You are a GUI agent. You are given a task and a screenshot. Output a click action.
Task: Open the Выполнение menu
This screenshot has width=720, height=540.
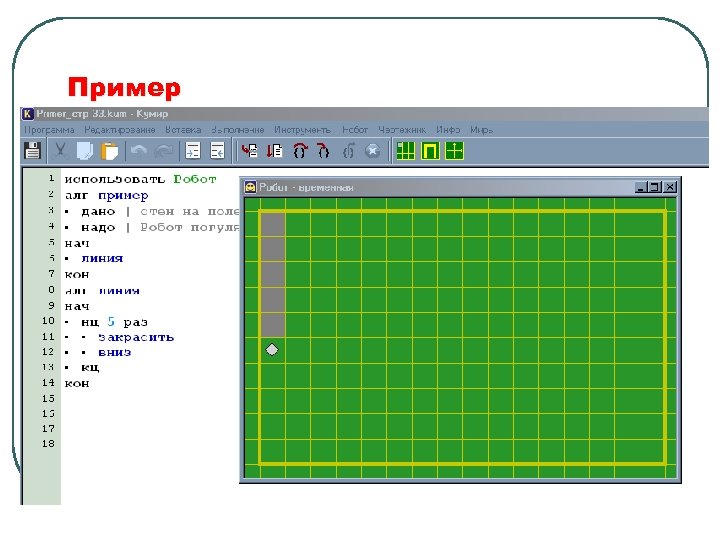click(238, 130)
